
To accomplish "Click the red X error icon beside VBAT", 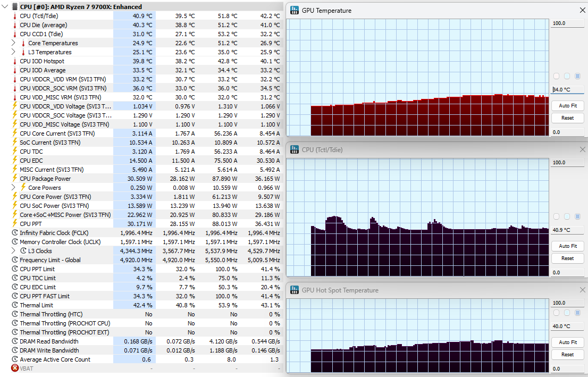I will (15, 368).
